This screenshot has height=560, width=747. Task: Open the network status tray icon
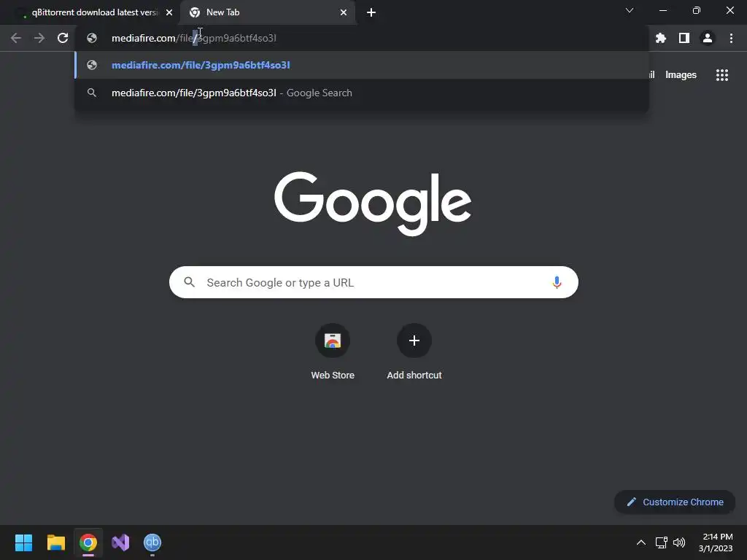click(x=661, y=542)
